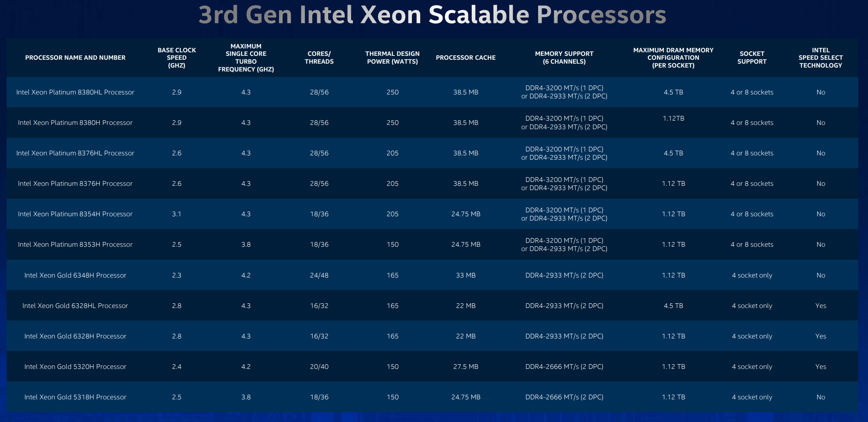The height and width of the screenshot is (422, 868).
Task: Click the Maximum DRAM Memory Configuration header
Action: (673, 58)
